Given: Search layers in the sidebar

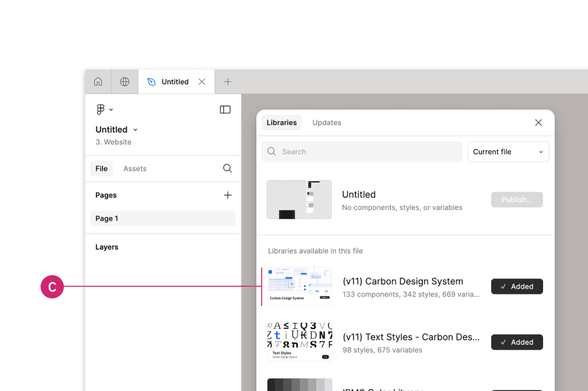Looking at the screenshot, I should tap(227, 169).
